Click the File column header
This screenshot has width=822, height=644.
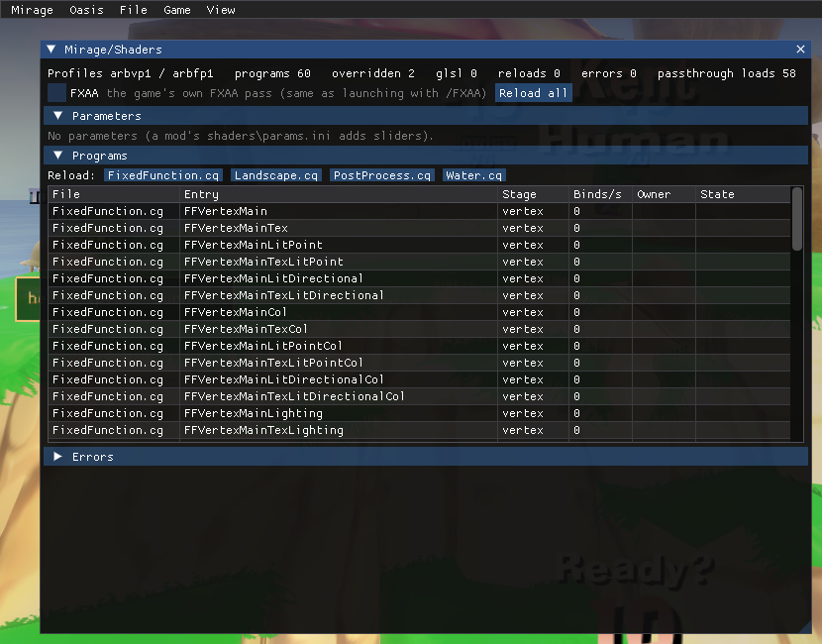tap(114, 194)
